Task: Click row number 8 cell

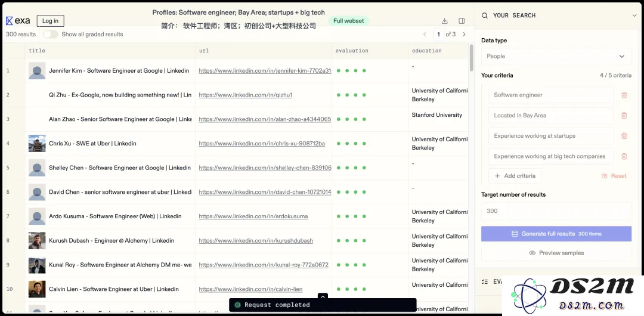Action: 14,241
